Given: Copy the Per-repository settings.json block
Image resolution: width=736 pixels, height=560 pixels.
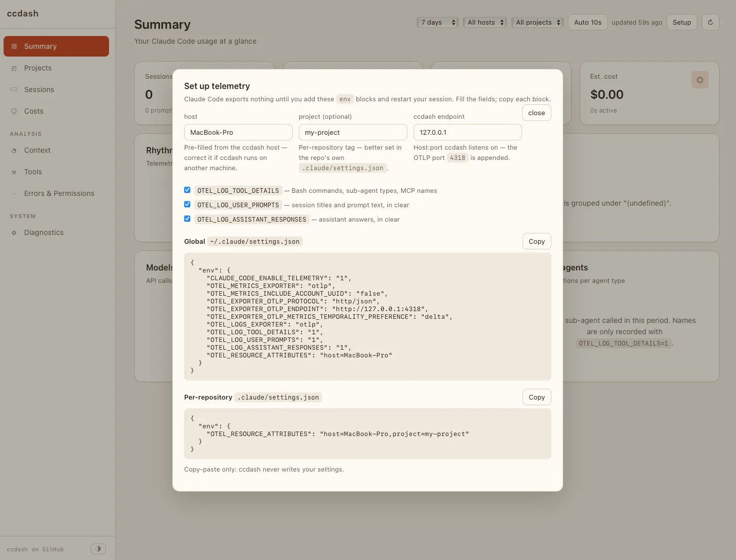Looking at the screenshot, I should pyautogui.click(x=536, y=397).
